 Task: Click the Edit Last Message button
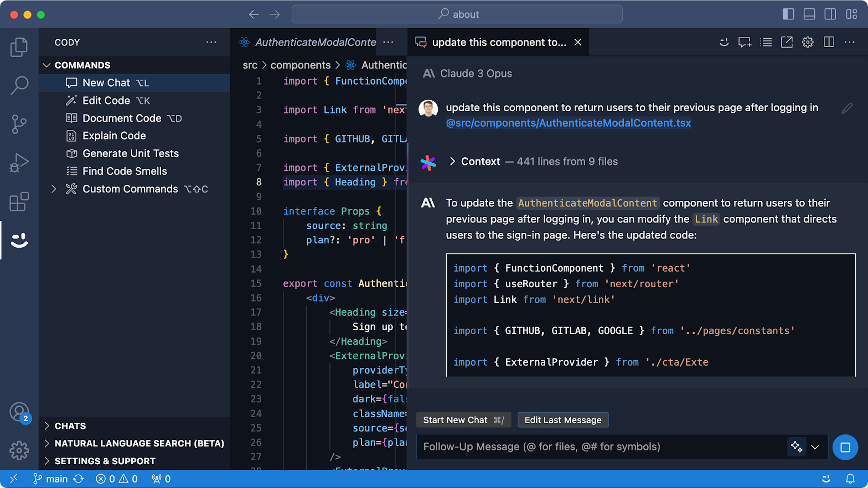point(563,420)
